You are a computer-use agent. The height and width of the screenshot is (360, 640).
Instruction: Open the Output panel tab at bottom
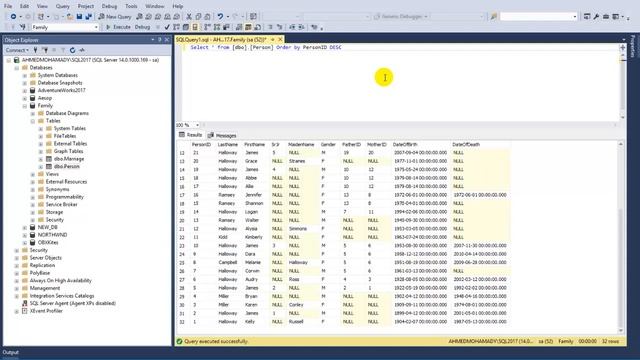pyautogui.click(x=11, y=352)
